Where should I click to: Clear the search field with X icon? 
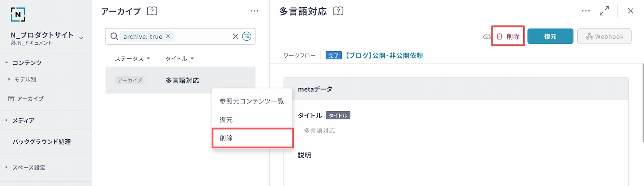(x=235, y=36)
